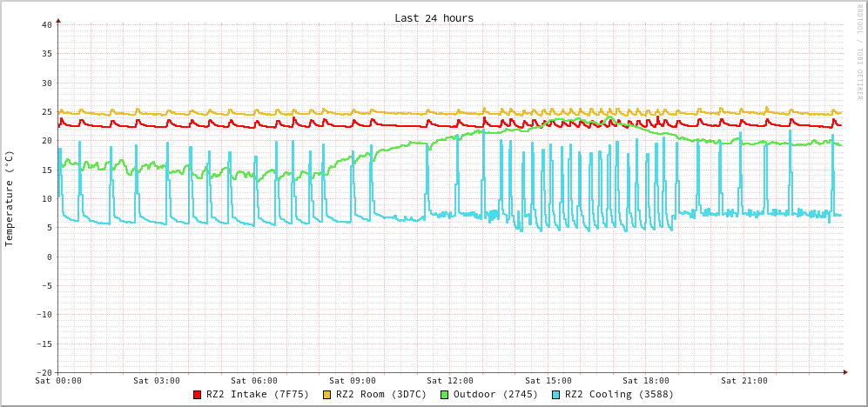868x407 pixels.
Task: Click the Sat 12:00 time axis label
Action: [x=450, y=381]
